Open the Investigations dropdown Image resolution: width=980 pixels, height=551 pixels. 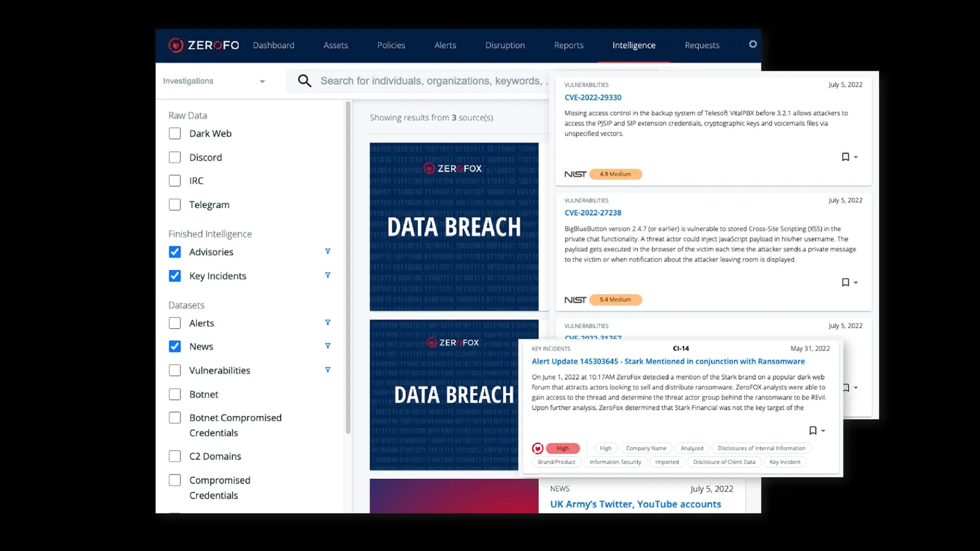tap(213, 81)
